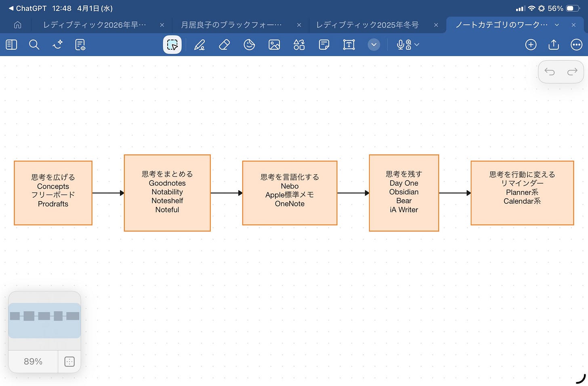This screenshot has width=588, height=386.
Task: Switch to 月居良子のブラックフォー tab
Action: click(231, 25)
